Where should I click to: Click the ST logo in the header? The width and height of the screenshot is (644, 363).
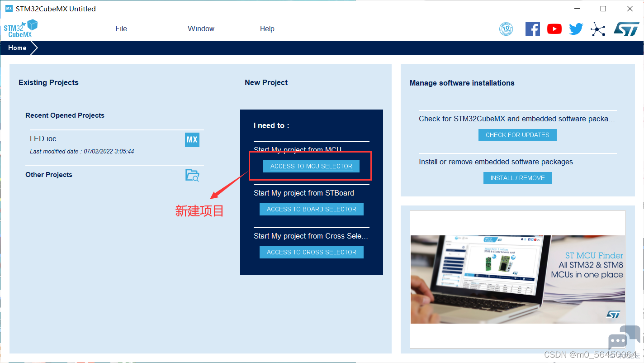pos(626,29)
